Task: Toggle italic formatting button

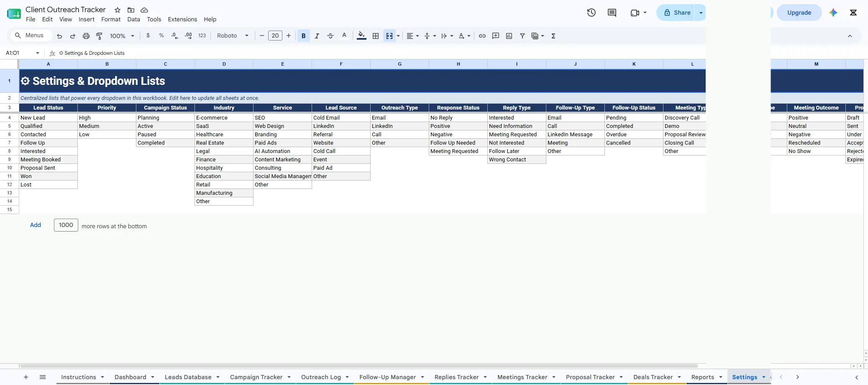Action: pos(317,36)
